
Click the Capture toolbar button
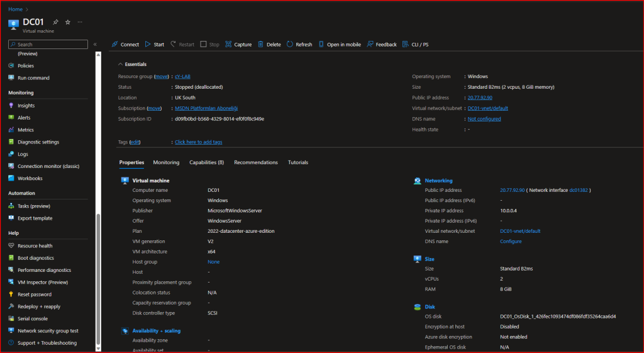(238, 45)
